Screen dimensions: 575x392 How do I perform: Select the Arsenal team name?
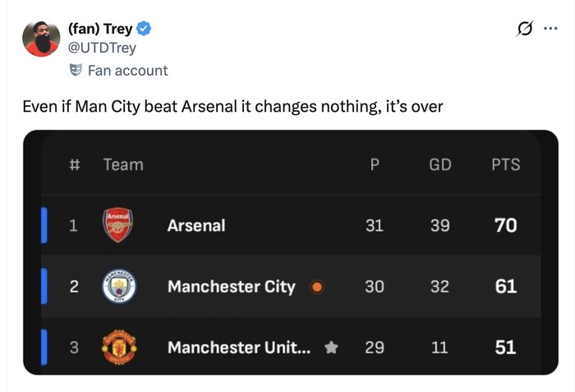click(196, 225)
